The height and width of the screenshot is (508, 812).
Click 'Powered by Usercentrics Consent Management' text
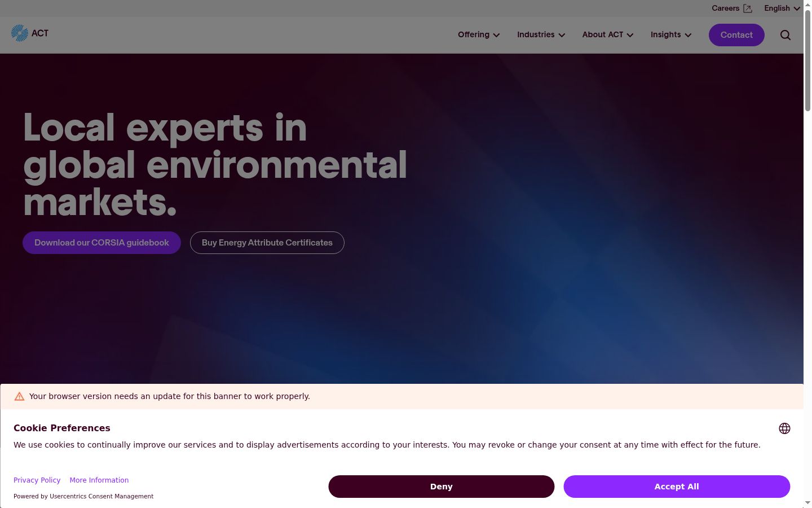pyautogui.click(x=83, y=497)
